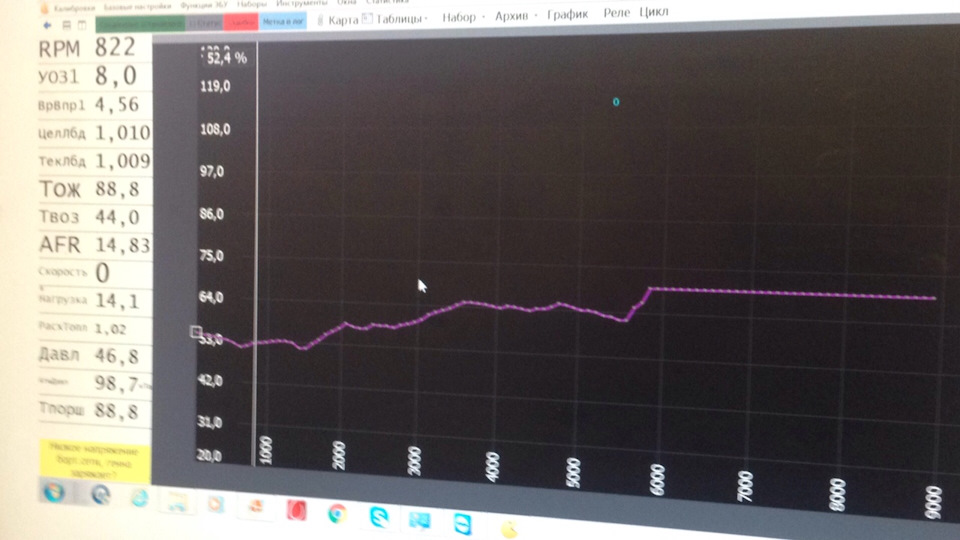Screen dimensions: 960x540
Task: Click the yellow low voltage warning box
Action: pos(92,461)
